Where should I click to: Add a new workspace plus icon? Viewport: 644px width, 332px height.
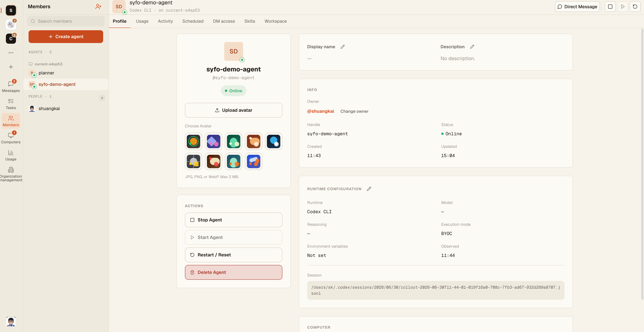click(x=11, y=67)
